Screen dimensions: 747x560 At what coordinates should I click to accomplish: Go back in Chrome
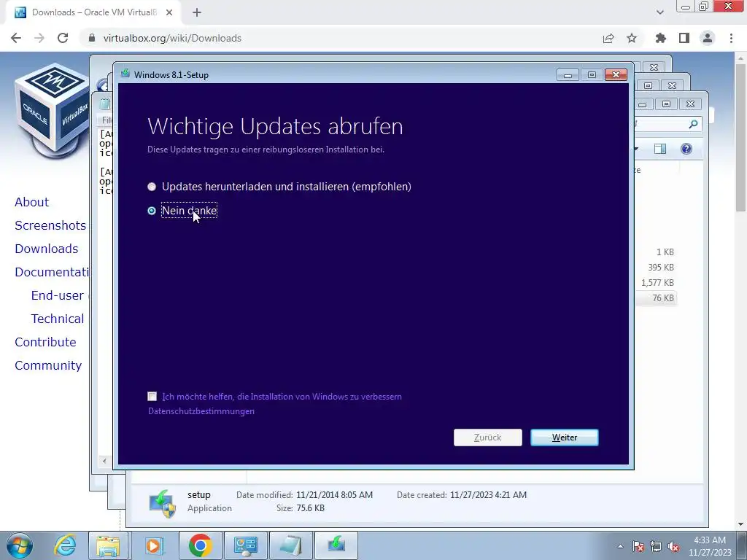coord(16,38)
